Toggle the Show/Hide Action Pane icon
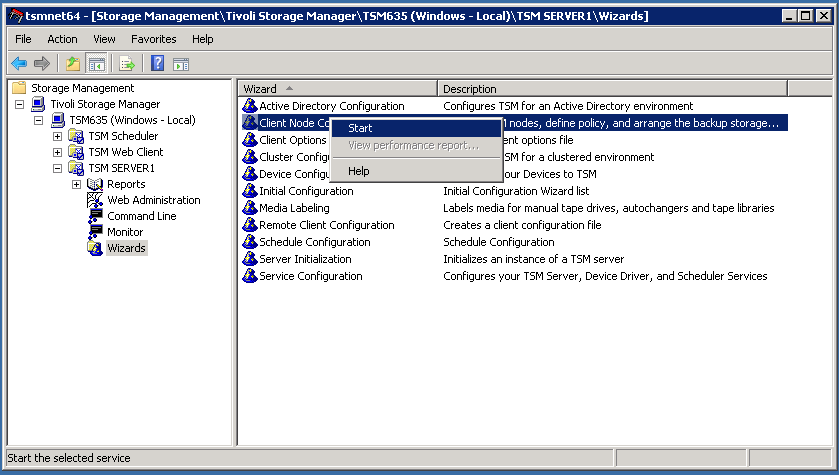Viewport: 839px width, 475px height. click(181, 64)
